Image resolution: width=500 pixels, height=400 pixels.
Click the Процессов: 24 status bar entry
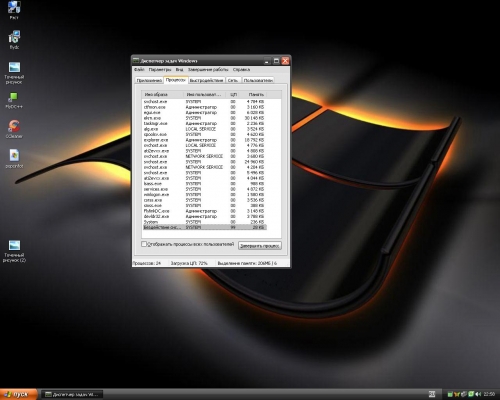point(147,263)
